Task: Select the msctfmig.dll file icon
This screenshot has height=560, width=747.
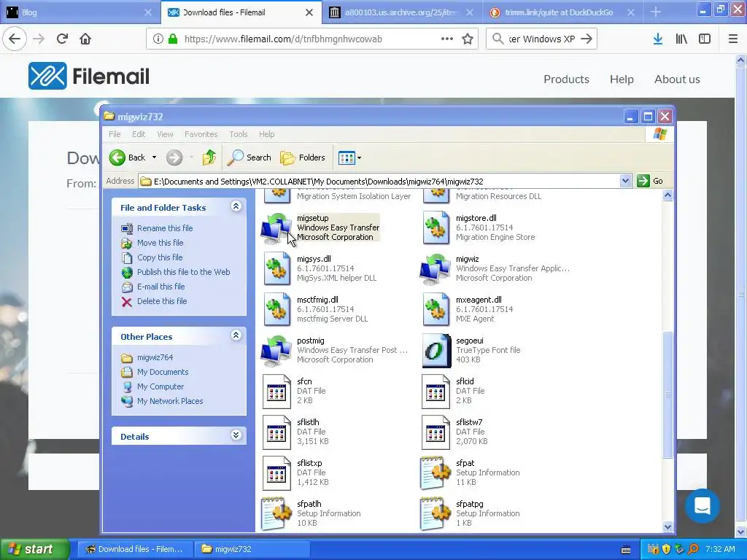Action: coord(276,309)
